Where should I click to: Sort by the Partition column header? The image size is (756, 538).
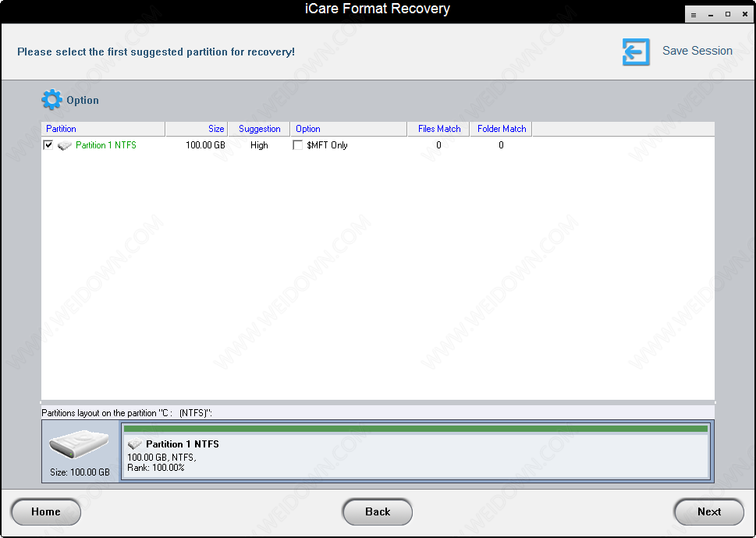pos(103,129)
